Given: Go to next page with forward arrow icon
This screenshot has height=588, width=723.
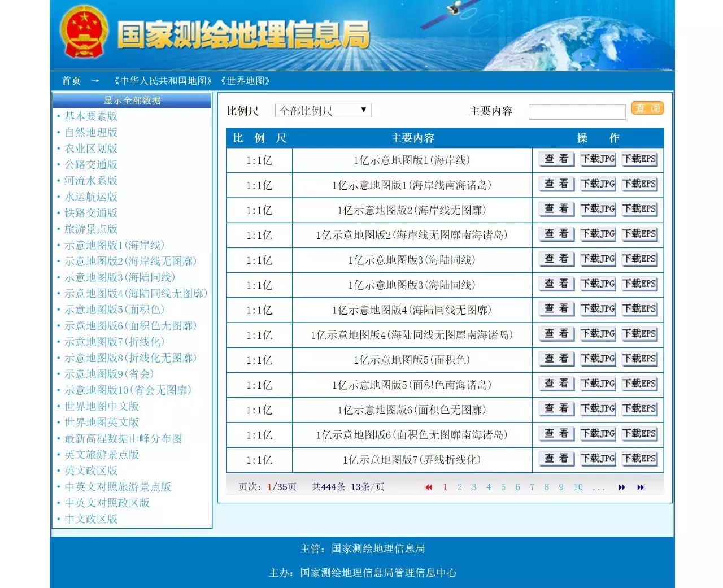Looking at the screenshot, I should pyautogui.click(x=622, y=487).
